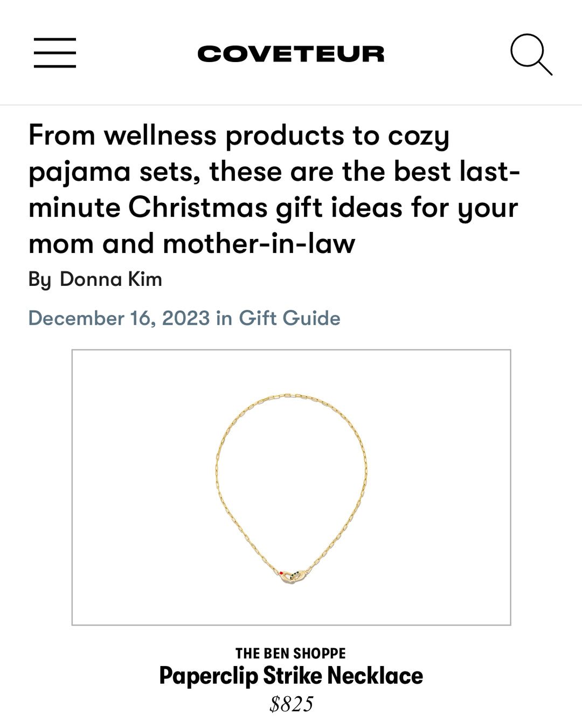The image size is (582, 728).
Task: Click the top of the necklace chain
Action: coord(291,397)
